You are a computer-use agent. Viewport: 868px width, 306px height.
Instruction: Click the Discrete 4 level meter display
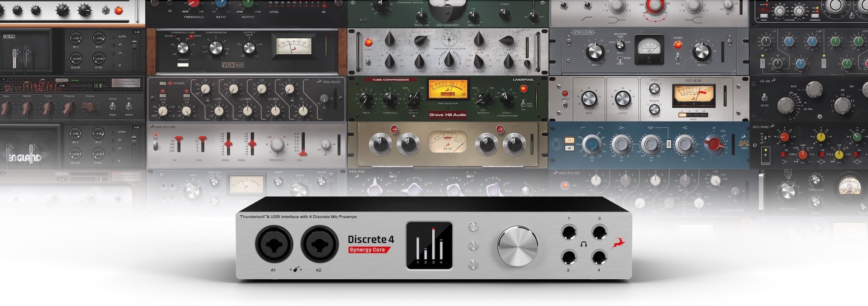tap(429, 245)
